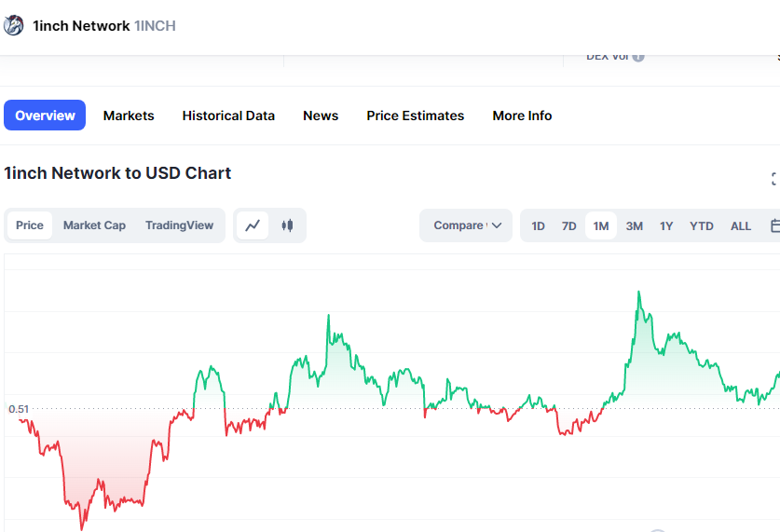The height and width of the screenshot is (532, 780).
Task: Open the Historical Data tab
Action: point(228,116)
